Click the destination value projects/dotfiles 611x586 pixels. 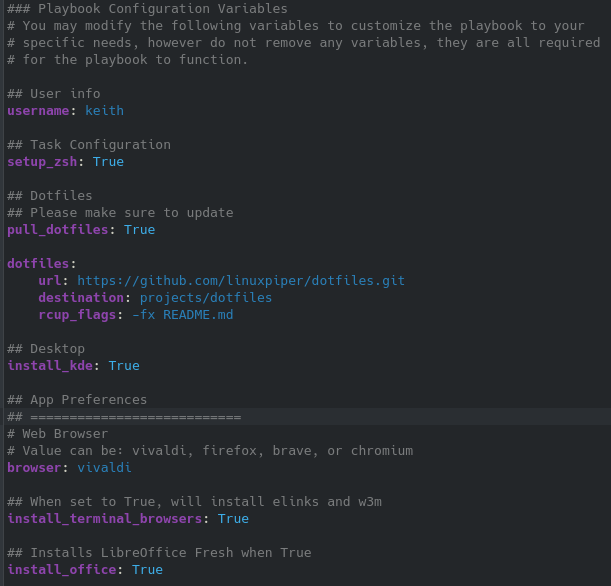pyautogui.click(x=206, y=298)
